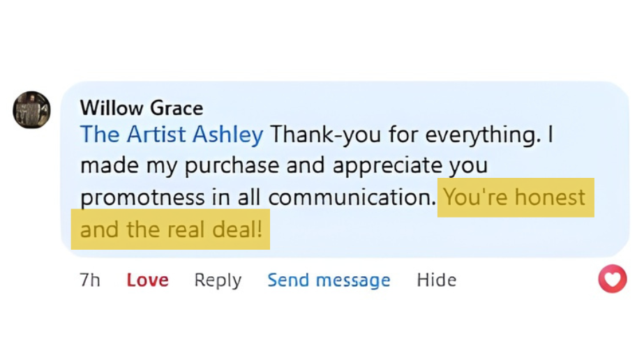Open the Willow Grace profile name
The width and height of the screenshot is (644, 362).
pos(142,108)
